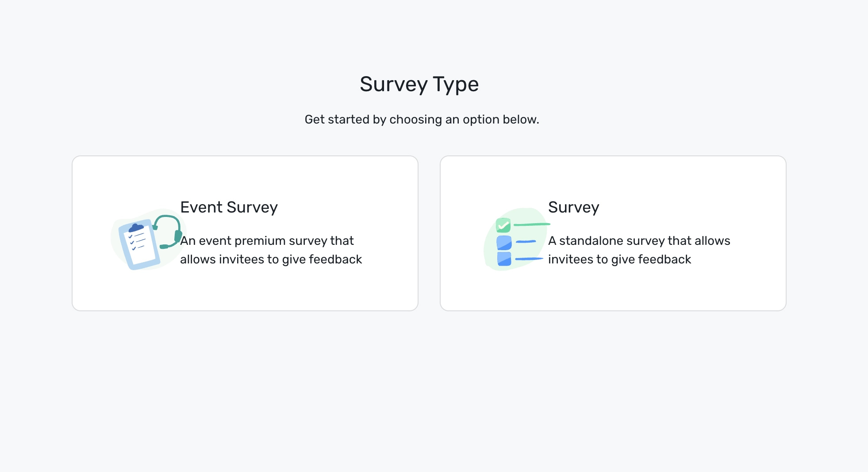Select the Event Survey card
Image resolution: width=868 pixels, height=472 pixels.
tap(245, 233)
